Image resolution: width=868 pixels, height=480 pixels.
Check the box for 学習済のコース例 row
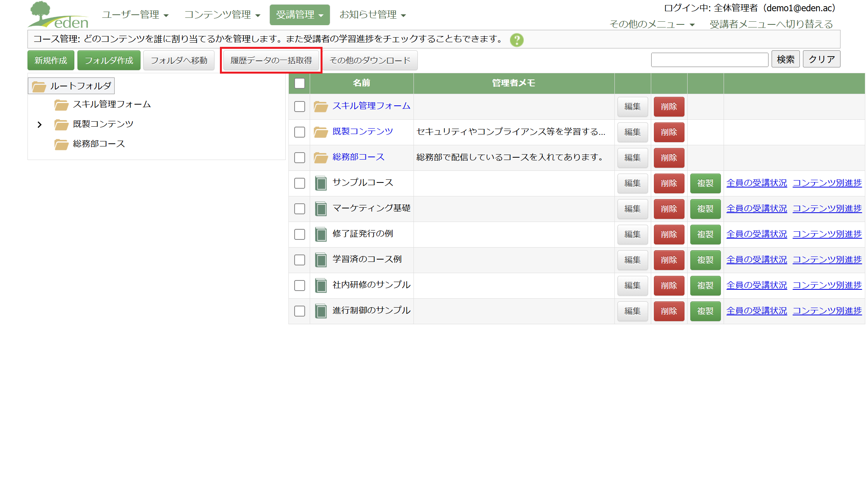300,260
